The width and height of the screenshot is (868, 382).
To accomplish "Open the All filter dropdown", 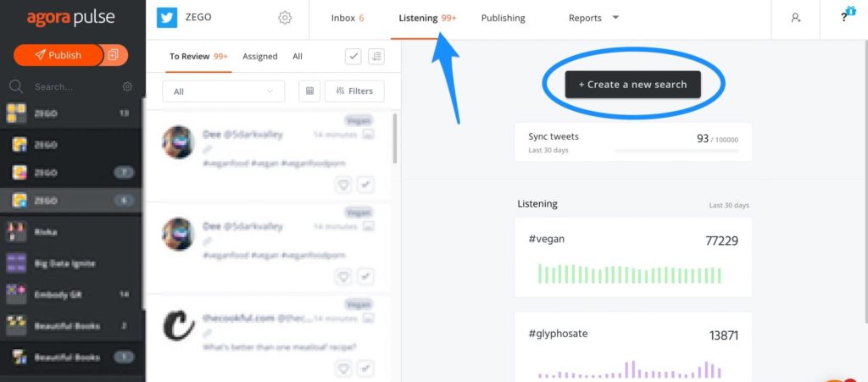I will tap(224, 91).
